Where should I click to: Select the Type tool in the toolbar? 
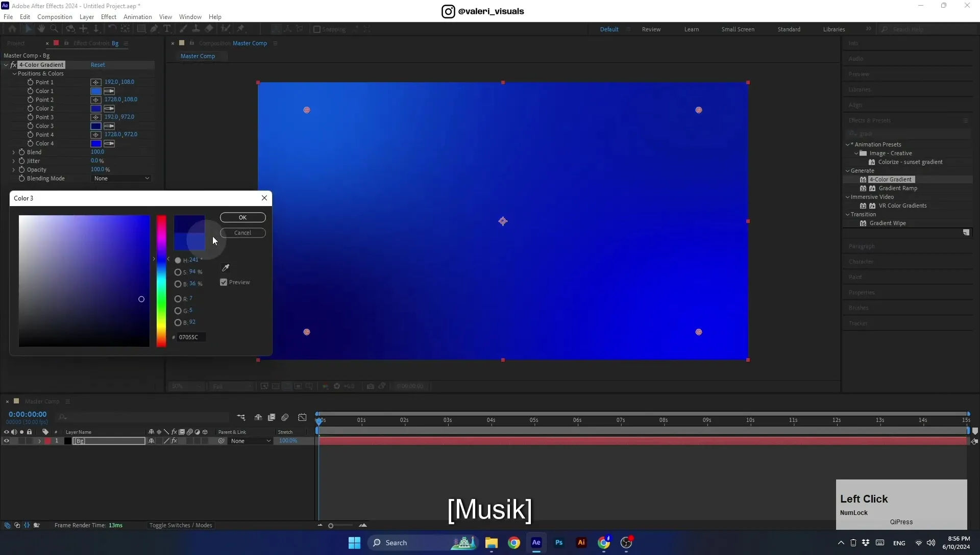[166, 29]
